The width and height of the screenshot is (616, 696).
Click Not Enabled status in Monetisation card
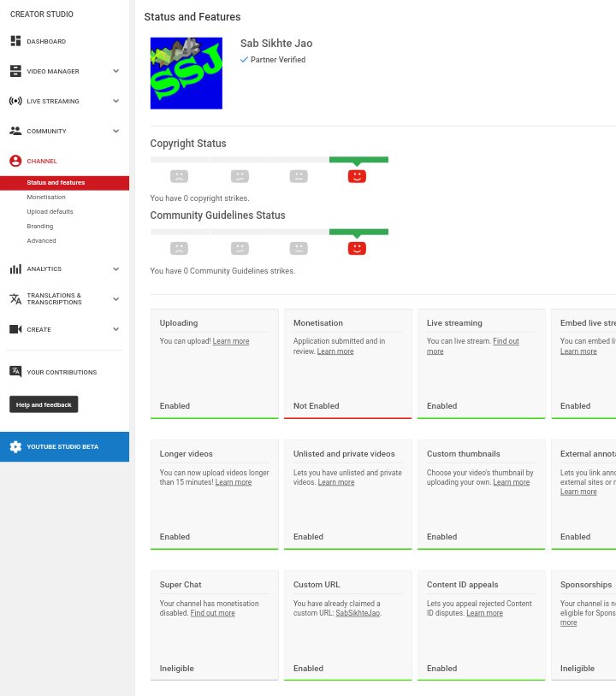(317, 405)
